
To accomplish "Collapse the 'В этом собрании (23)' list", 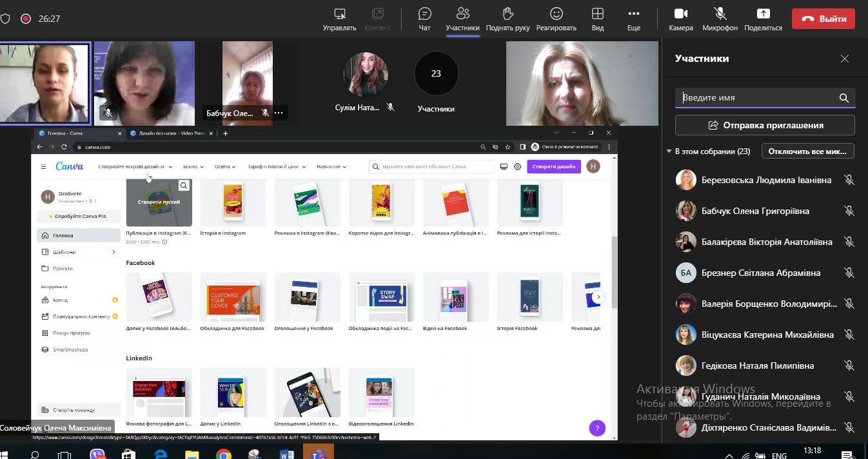I will coord(669,151).
